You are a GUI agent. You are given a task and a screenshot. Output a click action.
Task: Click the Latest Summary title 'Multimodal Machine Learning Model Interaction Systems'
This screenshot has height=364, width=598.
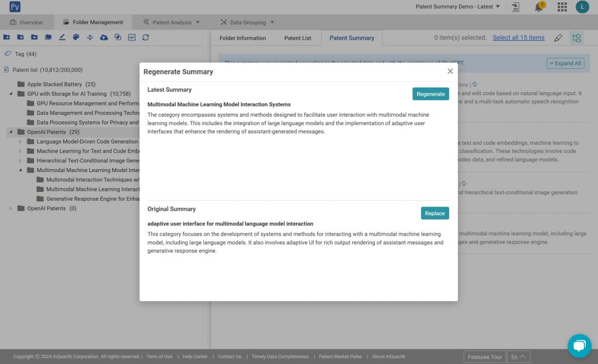(219, 104)
